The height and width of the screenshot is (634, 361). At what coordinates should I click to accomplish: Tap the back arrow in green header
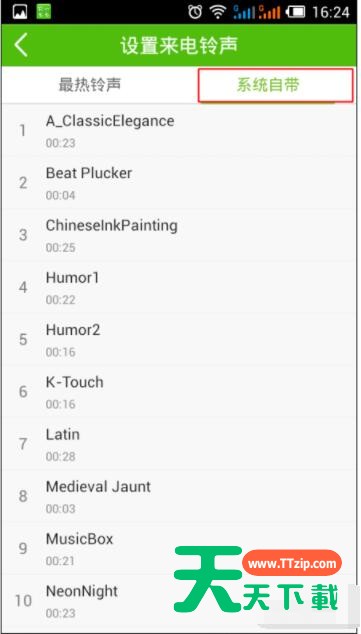click(x=21, y=45)
